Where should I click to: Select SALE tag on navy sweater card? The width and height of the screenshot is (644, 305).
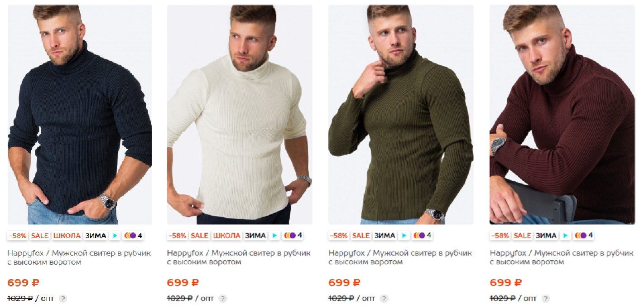tap(40, 236)
